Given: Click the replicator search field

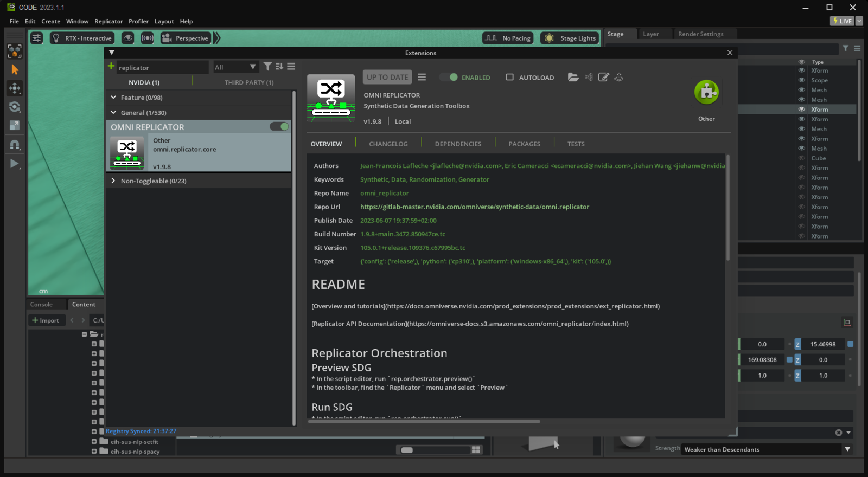Looking at the screenshot, I should 162,67.
